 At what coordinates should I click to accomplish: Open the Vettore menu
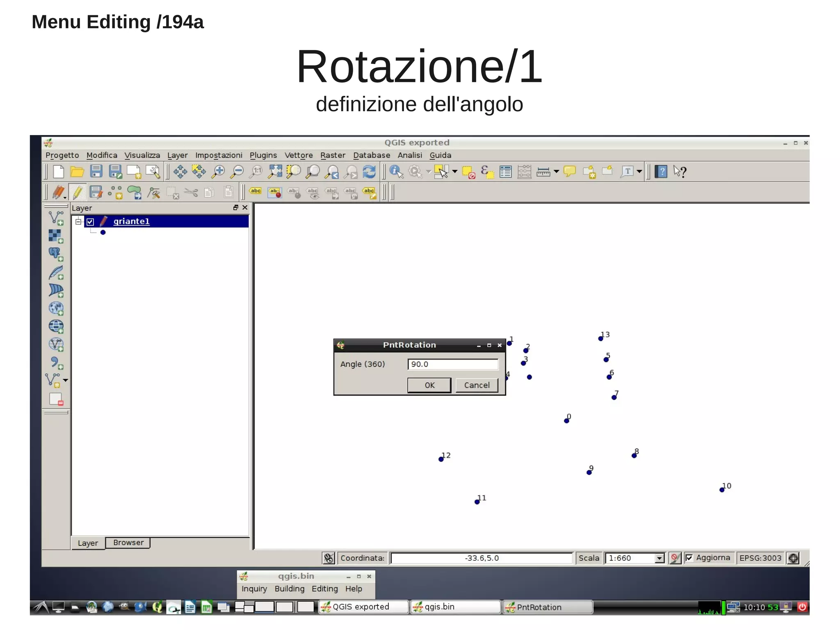299,155
